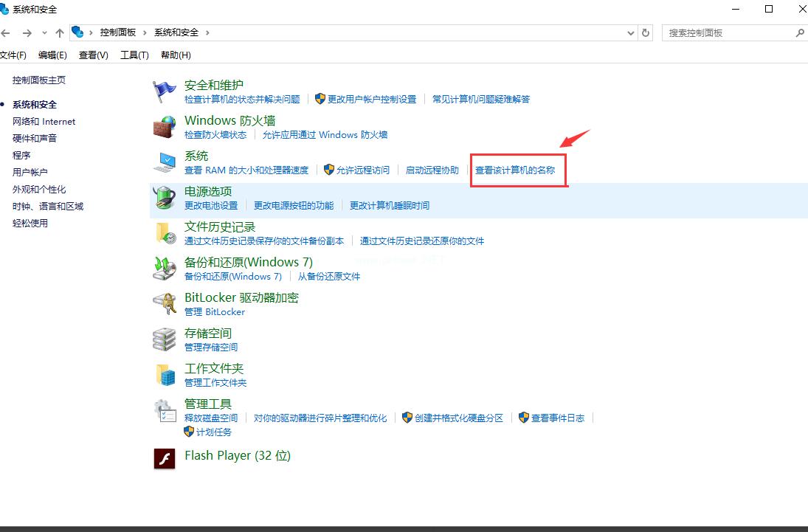Click 启动远程协助 link
The width and height of the screenshot is (808, 532).
point(432,170)
